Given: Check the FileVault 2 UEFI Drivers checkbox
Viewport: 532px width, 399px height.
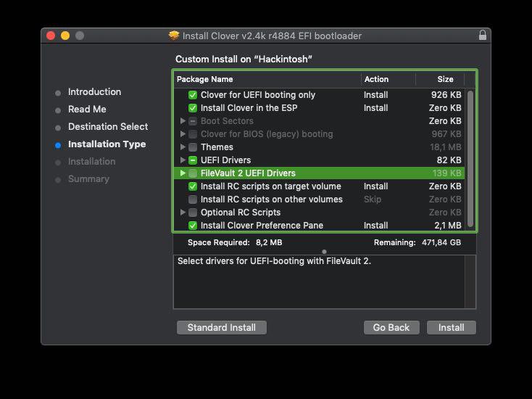Looking at the screenshot, I should (x=193, y=173).
